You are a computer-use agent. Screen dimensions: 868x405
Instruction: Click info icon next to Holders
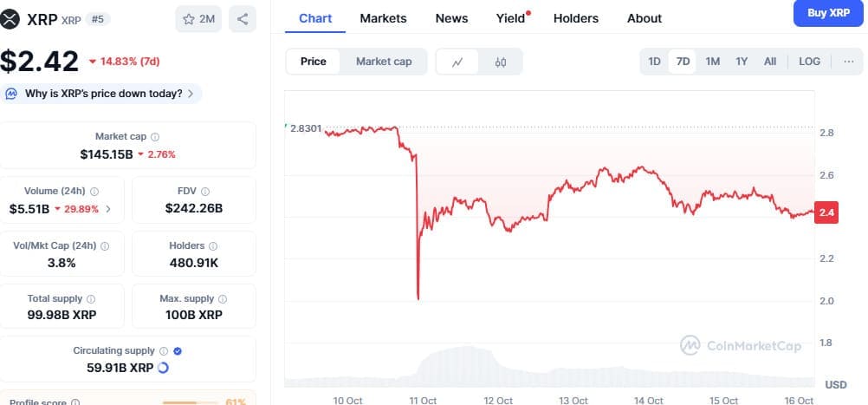[213, 246]
